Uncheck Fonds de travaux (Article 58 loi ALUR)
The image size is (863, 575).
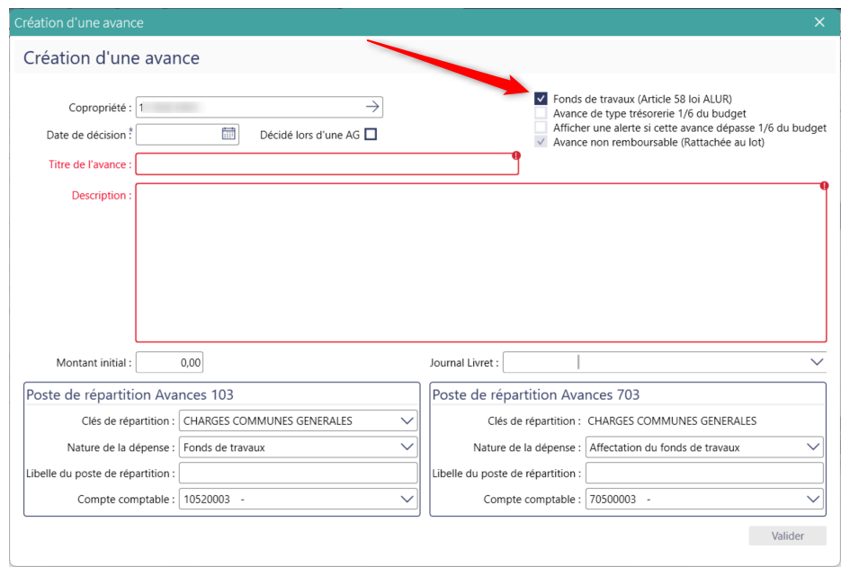pos(541,99)
